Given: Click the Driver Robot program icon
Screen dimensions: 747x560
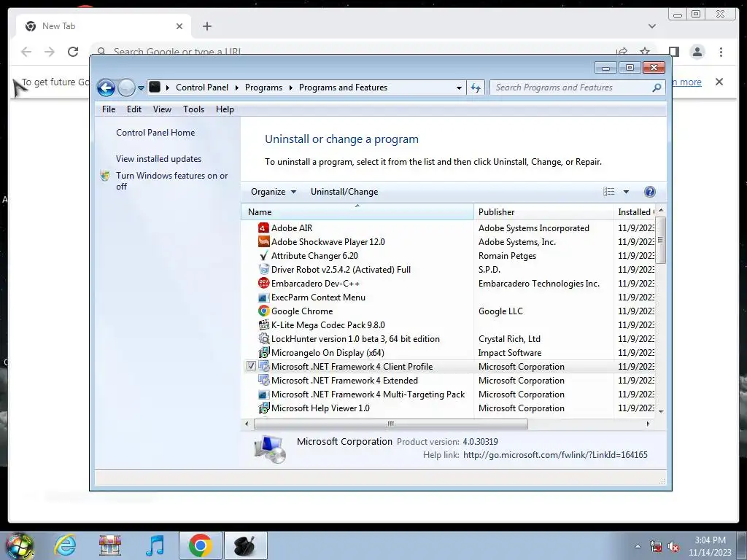Looking at the screenshot, I should (263, 270).
